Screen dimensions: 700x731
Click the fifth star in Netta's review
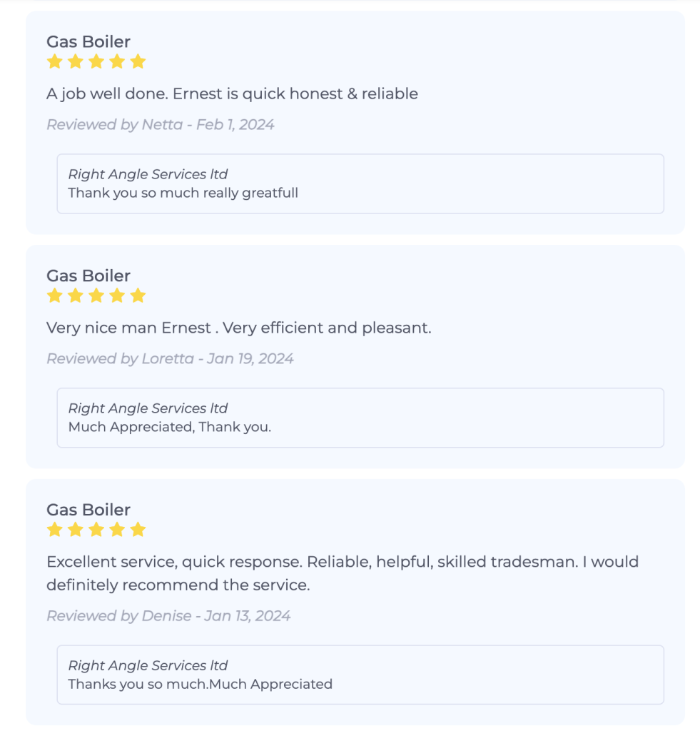(x=138, y=61)
